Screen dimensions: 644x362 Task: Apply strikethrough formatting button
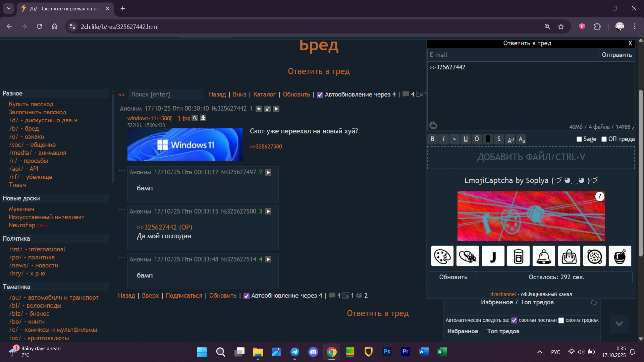coord(499,139)
